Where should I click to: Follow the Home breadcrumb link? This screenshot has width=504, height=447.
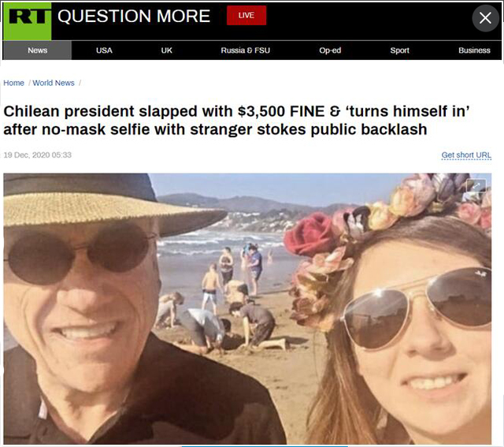click(x=13, y=83)
